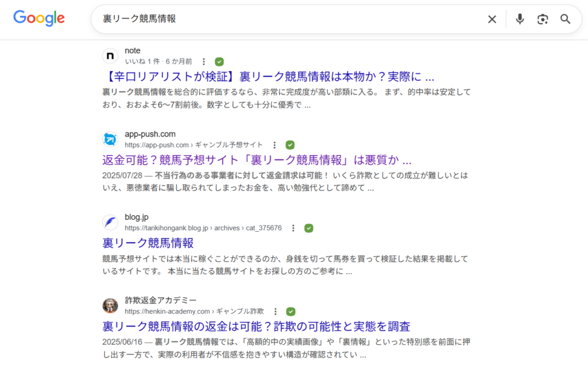Screen dimensions: 588x373
Task: Click the いいね 1 件 · 6 か月前 text
Action: pos(158,61)
